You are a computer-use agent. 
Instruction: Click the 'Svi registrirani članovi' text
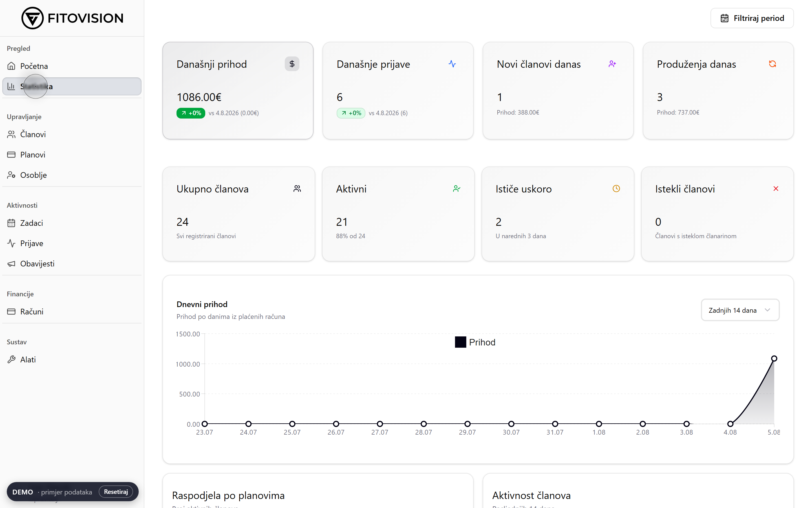(206, 236)
